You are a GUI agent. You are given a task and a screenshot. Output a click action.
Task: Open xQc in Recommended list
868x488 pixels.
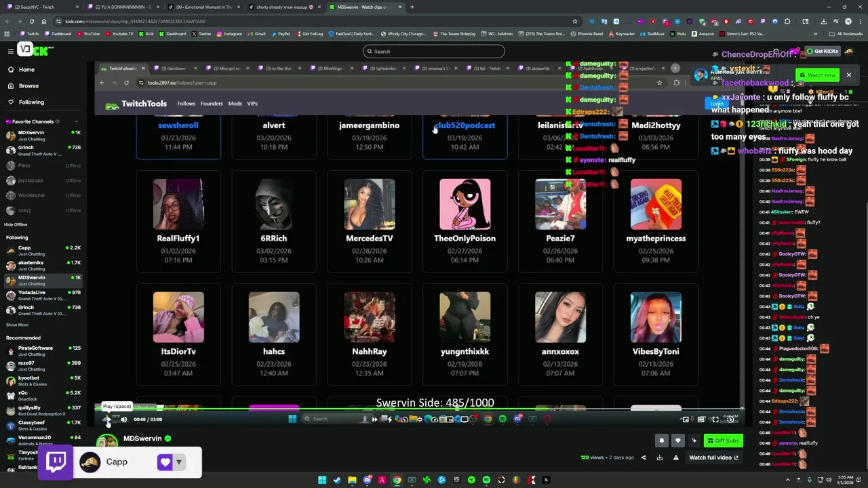point(42,396)
